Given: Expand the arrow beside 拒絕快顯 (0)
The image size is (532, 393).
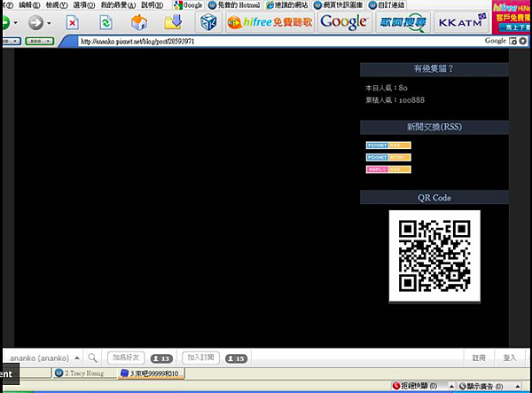Looking at the screenshot, I should pyautogui.click(x=451, y=386).
